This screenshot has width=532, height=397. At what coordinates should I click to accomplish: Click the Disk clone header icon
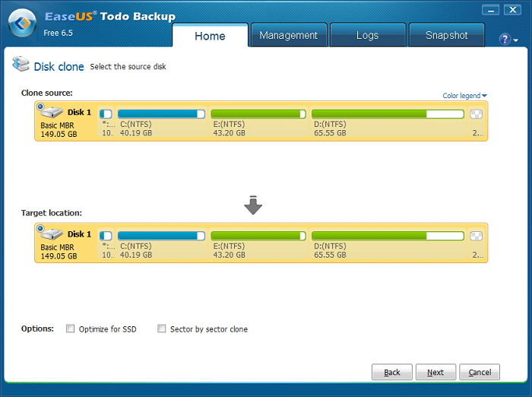(x=21, y=64)
